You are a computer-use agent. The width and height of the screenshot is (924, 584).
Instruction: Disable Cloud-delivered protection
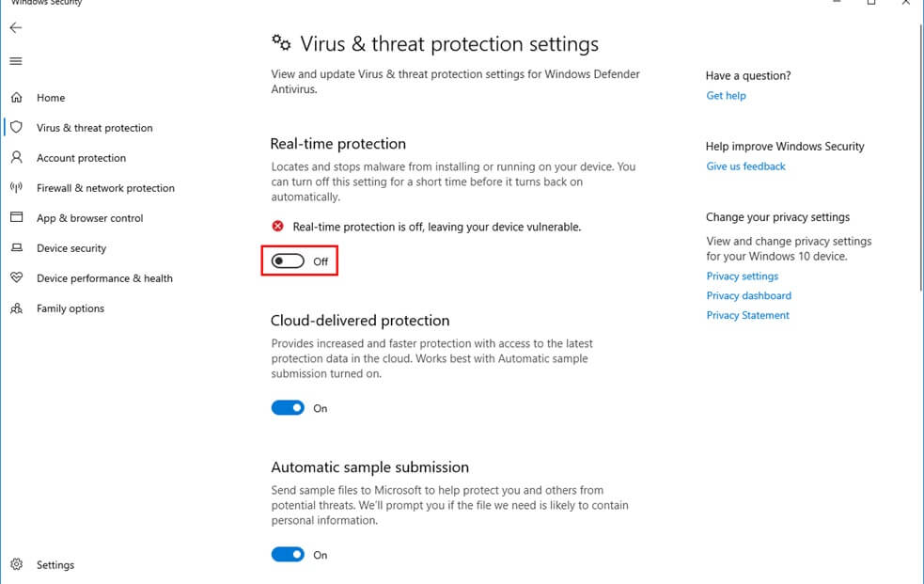[x=288, y=407]
